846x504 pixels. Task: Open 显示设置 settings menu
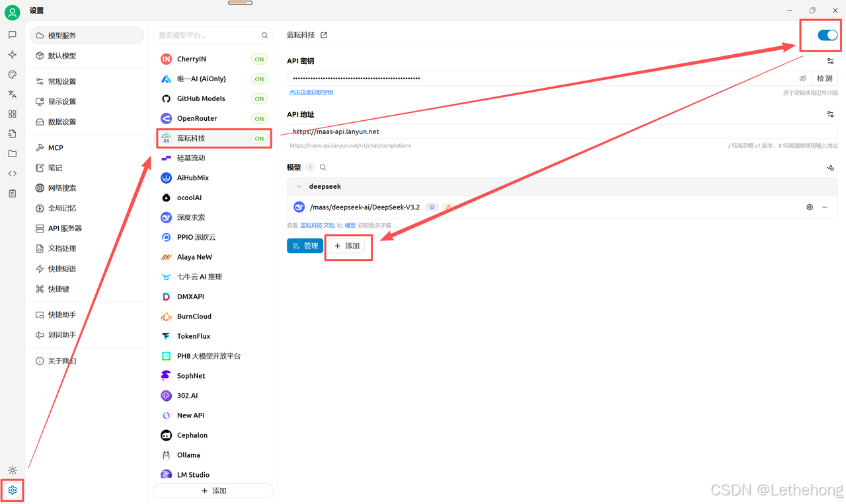87,102
